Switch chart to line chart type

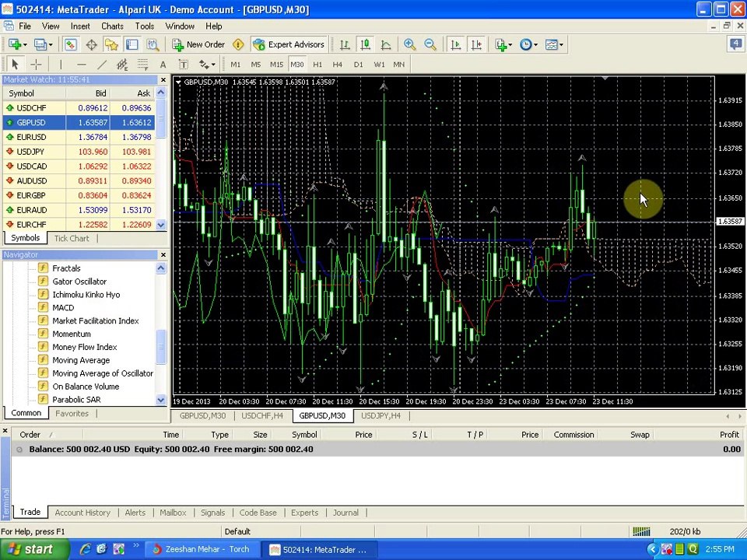386,45
